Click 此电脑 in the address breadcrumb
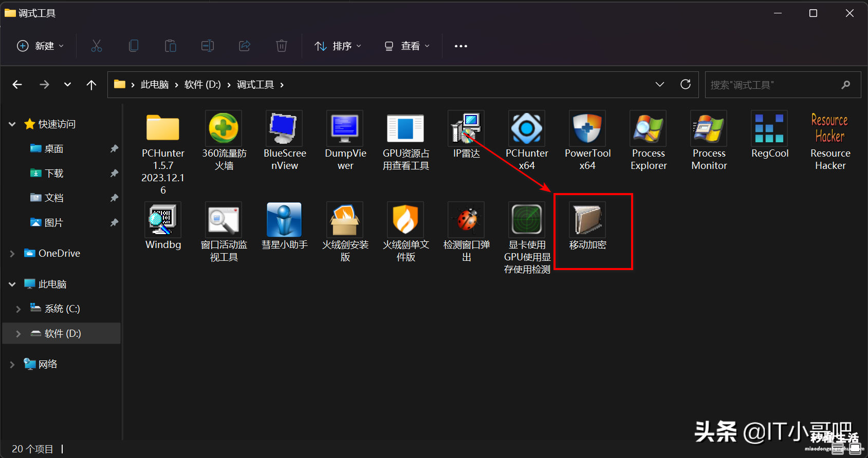Screen dimensions: 868x458 tap(155, 85)
